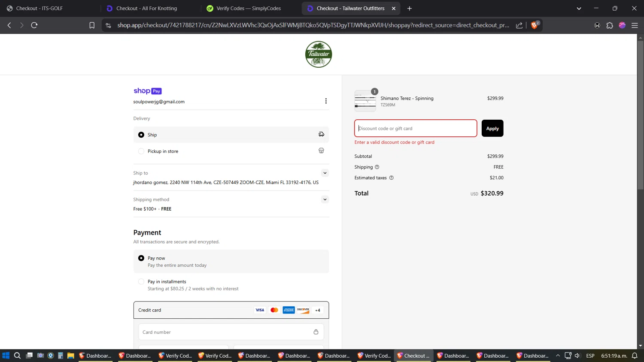Open the Calculator taskbar icon
Viewport: 644px width, 362px height.
(x=61, y=356)
